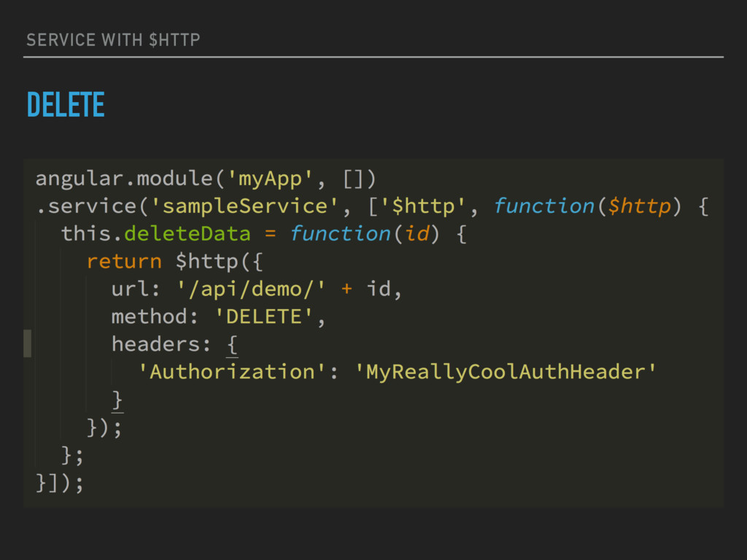The height and width of the screenshot is (560, 747).
Task: Click the '.service(' code text
Action: click(93, 206)
